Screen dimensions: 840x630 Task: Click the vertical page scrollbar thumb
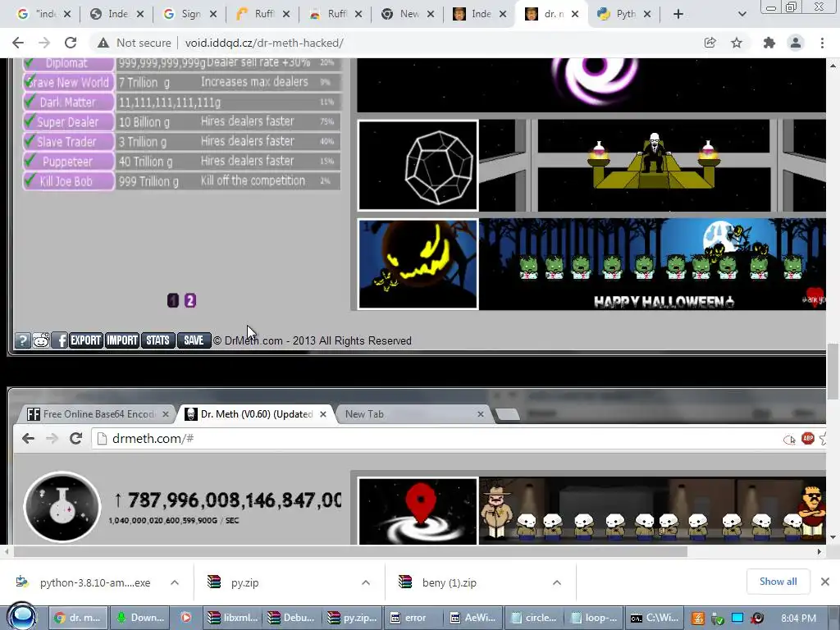pyautogui.click(x=833, y=372)
